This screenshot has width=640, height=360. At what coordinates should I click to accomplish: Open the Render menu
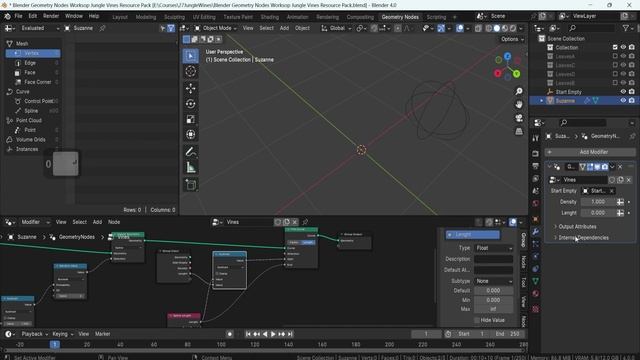pos(51,16)
